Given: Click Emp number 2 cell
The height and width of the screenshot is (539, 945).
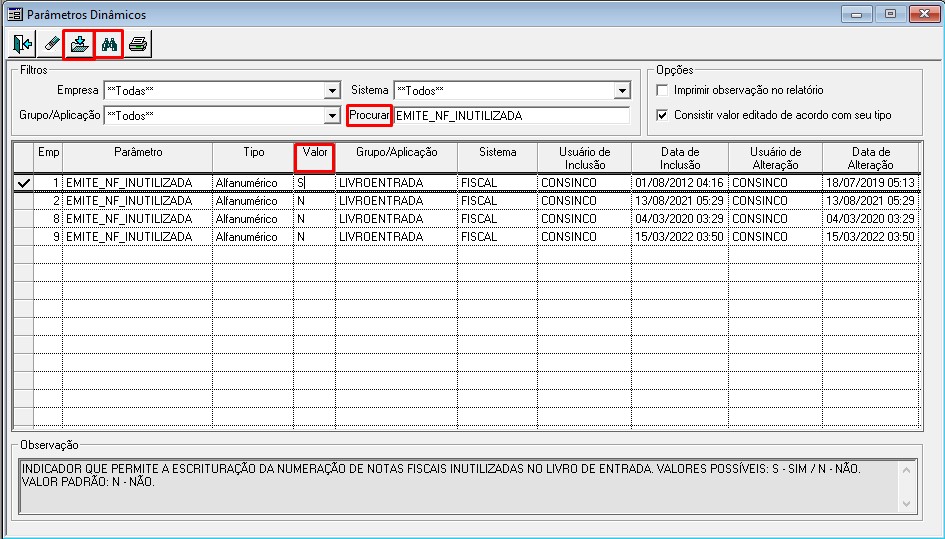Looking at the screenshot, I should pyautogui.click(x=48, y=201).
